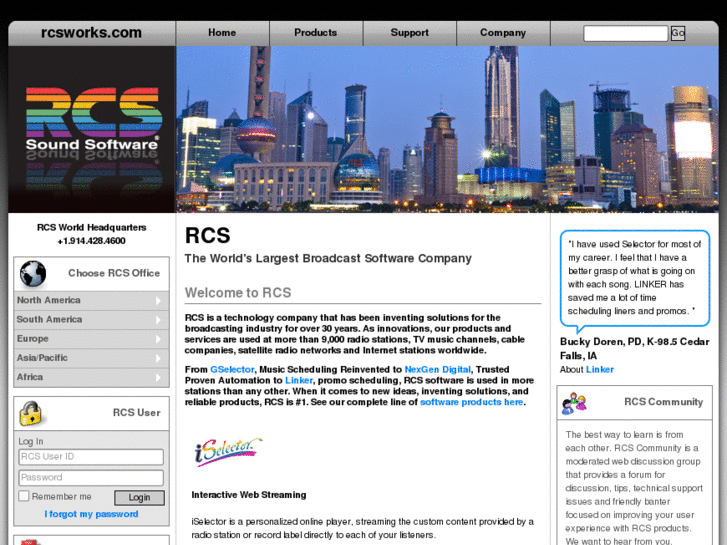Click the Go search button
This screenshot has width=727, height=545.
pos(677,33)
